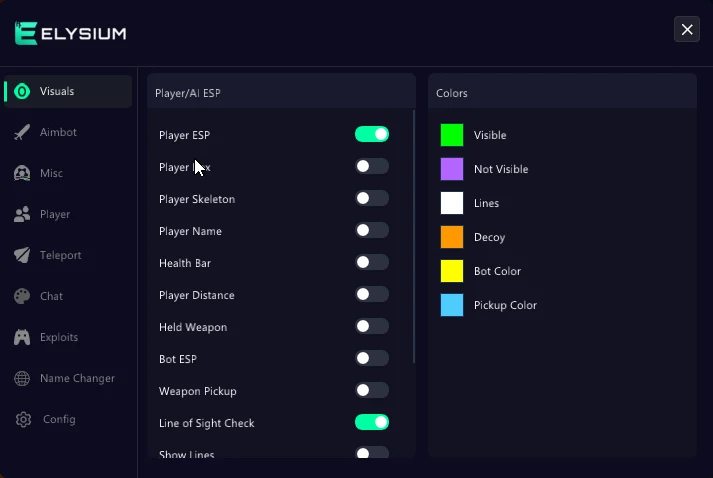Enable the Player Box toggle

pyautogui.click(x=372, y=166)
